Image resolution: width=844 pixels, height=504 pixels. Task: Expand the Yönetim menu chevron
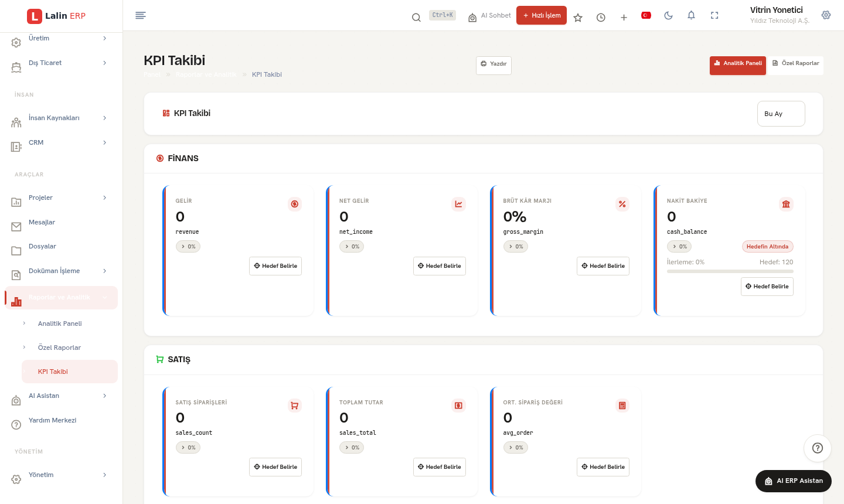(105, 475)
